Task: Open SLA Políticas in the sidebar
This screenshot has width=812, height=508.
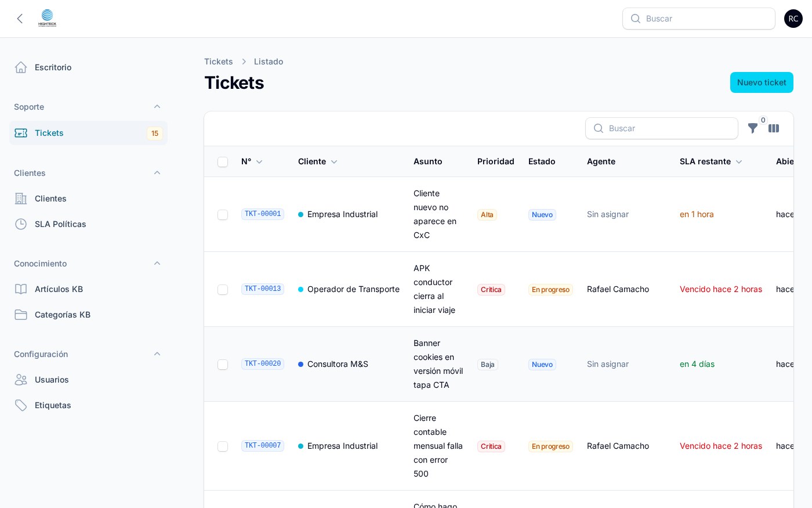Action: 88,224
